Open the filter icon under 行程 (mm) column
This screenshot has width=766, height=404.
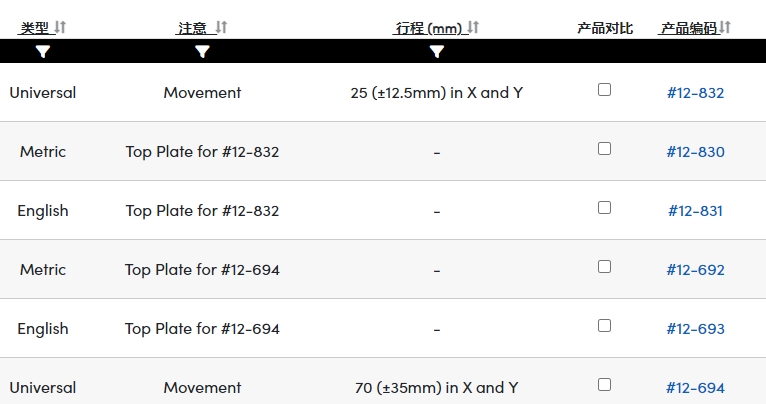click(437, 51)
